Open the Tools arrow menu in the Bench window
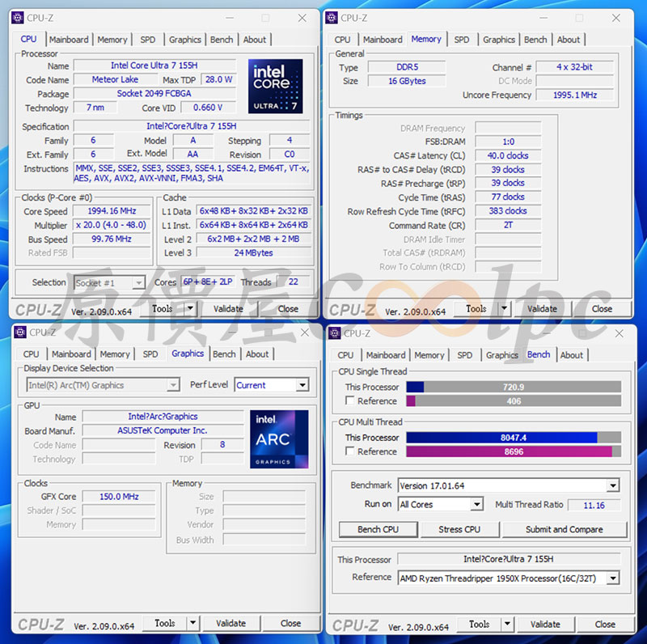 (x=507, y=624)
